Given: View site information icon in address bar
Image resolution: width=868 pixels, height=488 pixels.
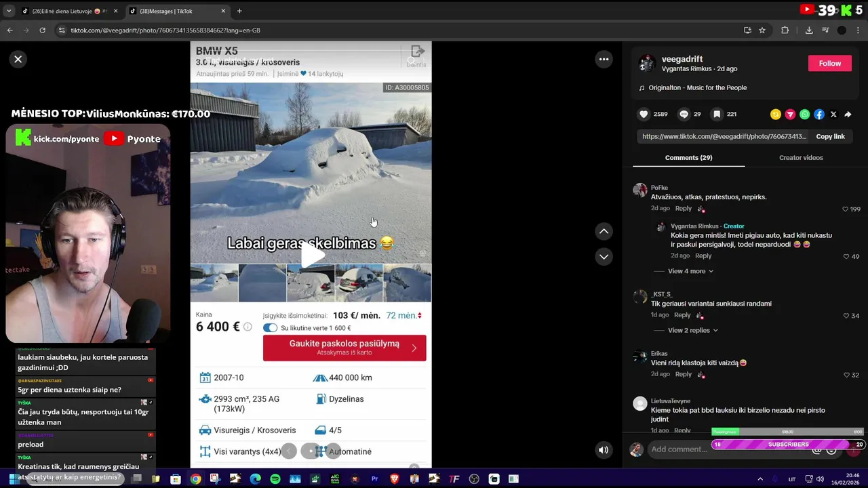Looking at the screenshot, I should click(x=62, y=30).
